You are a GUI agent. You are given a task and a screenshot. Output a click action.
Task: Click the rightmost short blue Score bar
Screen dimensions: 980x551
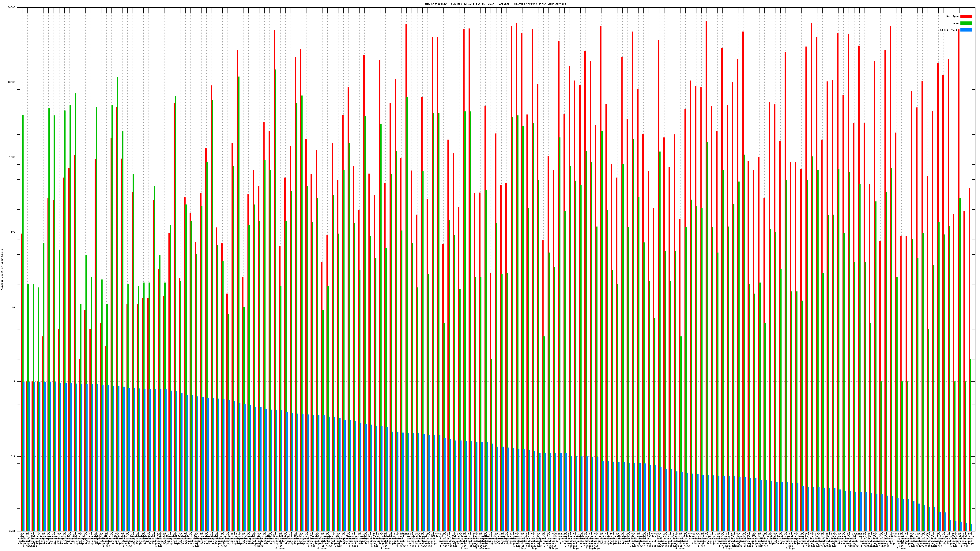click(x=971, y=527)
